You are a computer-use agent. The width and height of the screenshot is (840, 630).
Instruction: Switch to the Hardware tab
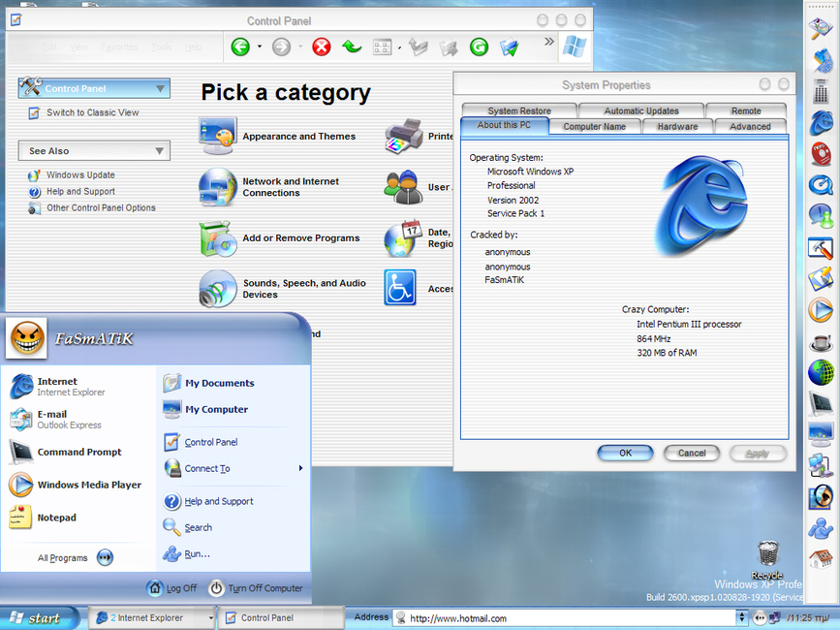[677, 126]
